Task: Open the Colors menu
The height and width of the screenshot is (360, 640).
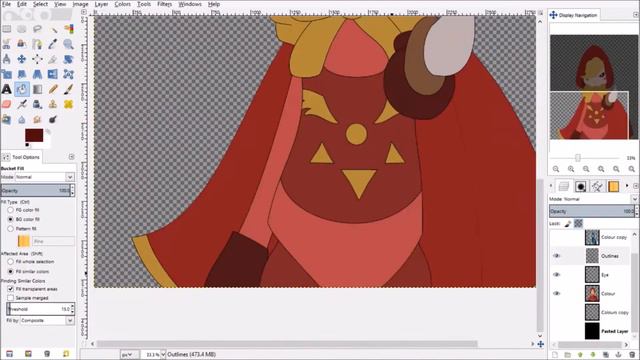Action: [x=122, y=4]
